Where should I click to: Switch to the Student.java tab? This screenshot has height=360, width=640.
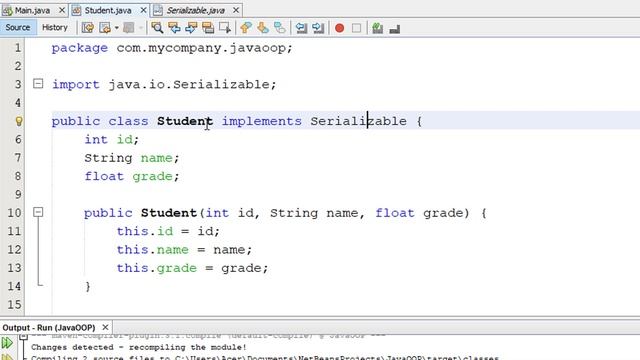click(108, 11)
